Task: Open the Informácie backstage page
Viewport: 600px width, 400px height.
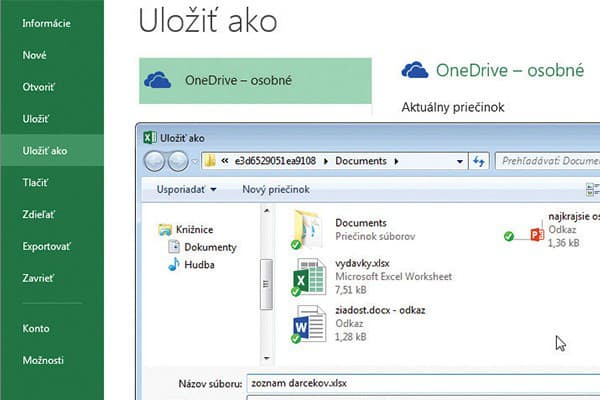Action: pos(46,23)
